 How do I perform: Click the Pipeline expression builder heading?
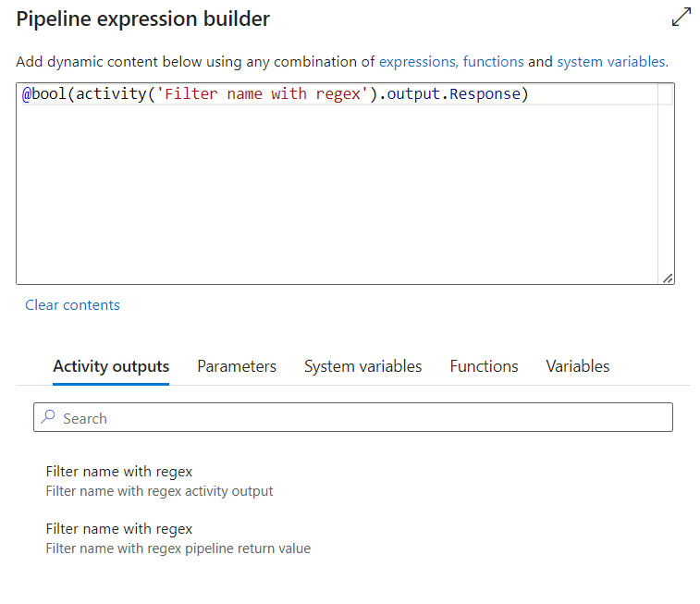pos(142,18)
